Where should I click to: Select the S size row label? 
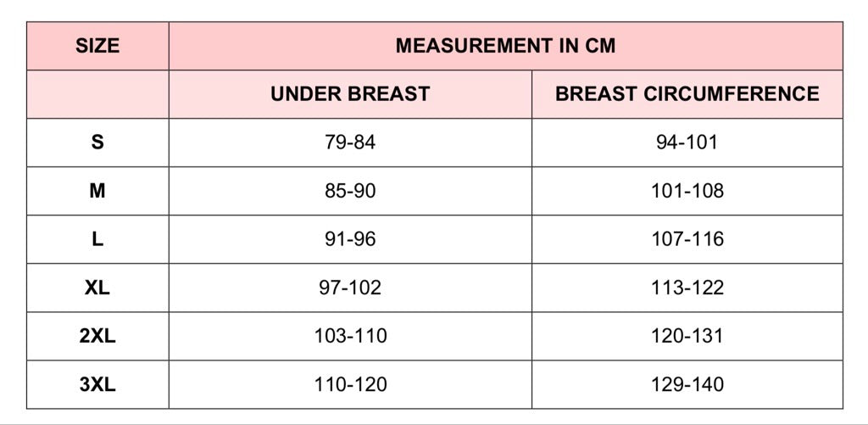[97, 143]
